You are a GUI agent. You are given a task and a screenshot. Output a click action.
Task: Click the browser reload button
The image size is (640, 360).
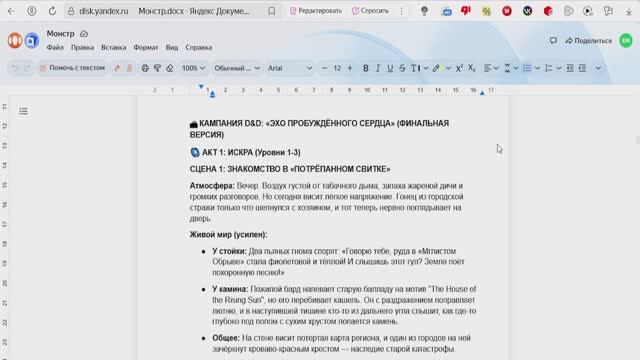click(x=52, y=11)
